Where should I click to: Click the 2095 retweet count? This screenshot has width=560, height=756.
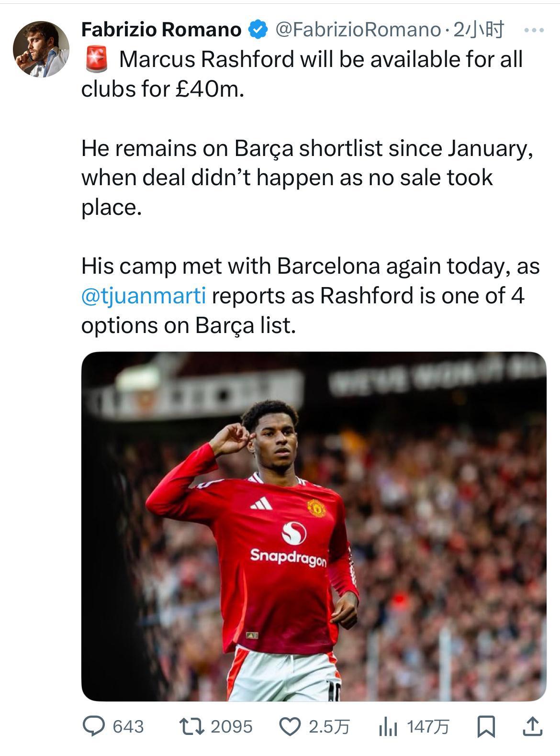[231, 727]
